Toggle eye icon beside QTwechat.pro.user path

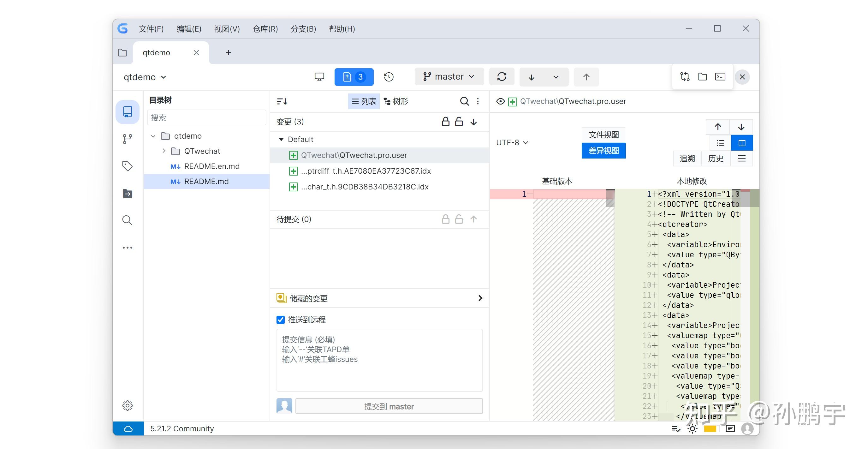click(x=500, y=101)
